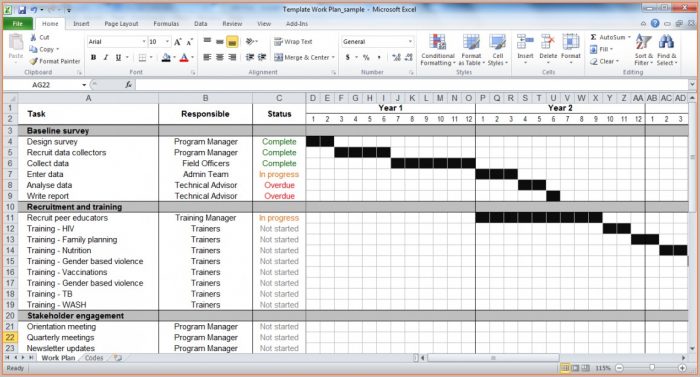Align text right
Viewport: 700px width, 377px height.
(232, 57)
